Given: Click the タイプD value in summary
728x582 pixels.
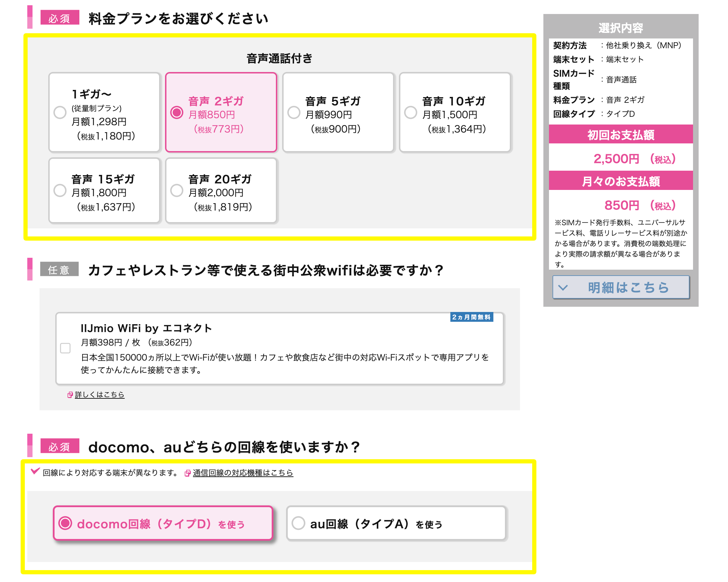Looking at the screenshot, I should click(621, 114).
